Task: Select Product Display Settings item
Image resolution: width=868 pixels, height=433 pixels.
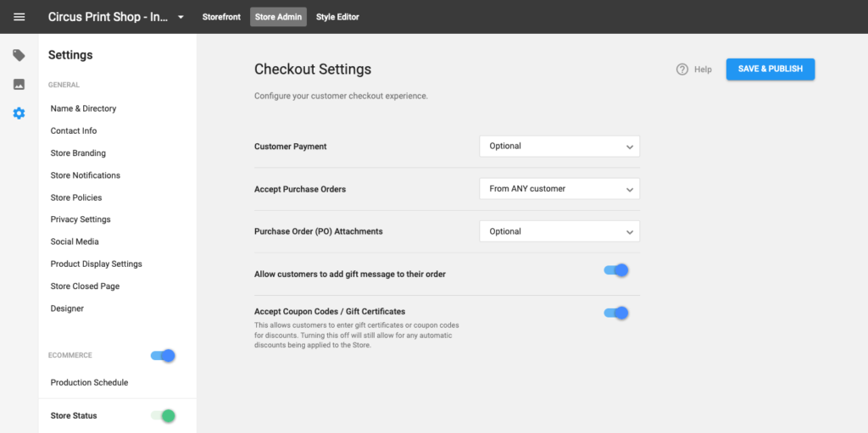Action: click(x=97, y=264)
